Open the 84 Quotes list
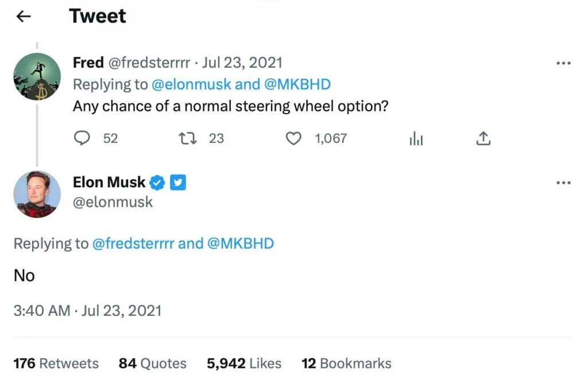This screenshot has width=588, height=387. point(152,363)
